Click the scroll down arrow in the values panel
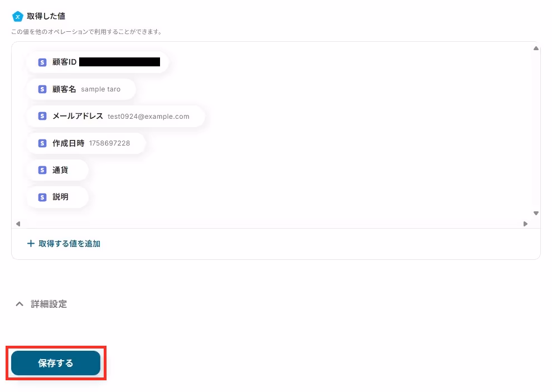 click(536, 213)
